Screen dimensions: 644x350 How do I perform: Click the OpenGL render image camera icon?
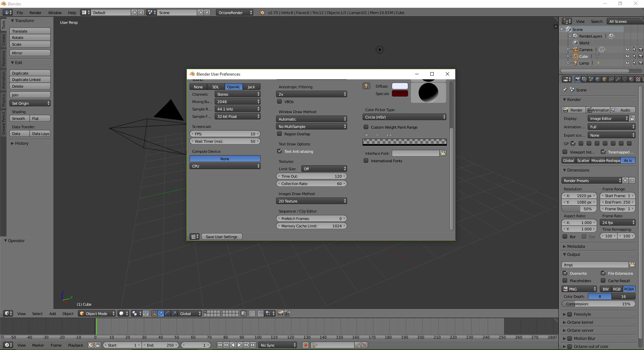pyautogui.click(x=281, y=313)
